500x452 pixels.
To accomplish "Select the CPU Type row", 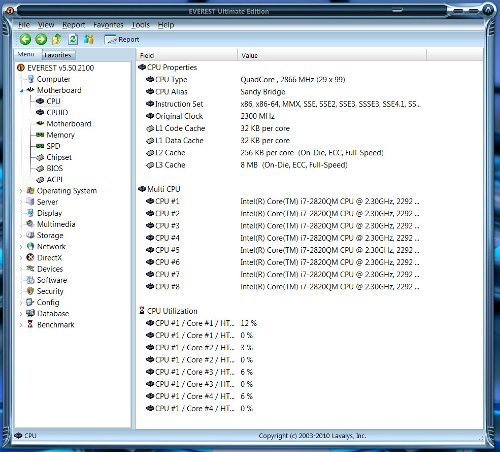I will coord(279,79).
